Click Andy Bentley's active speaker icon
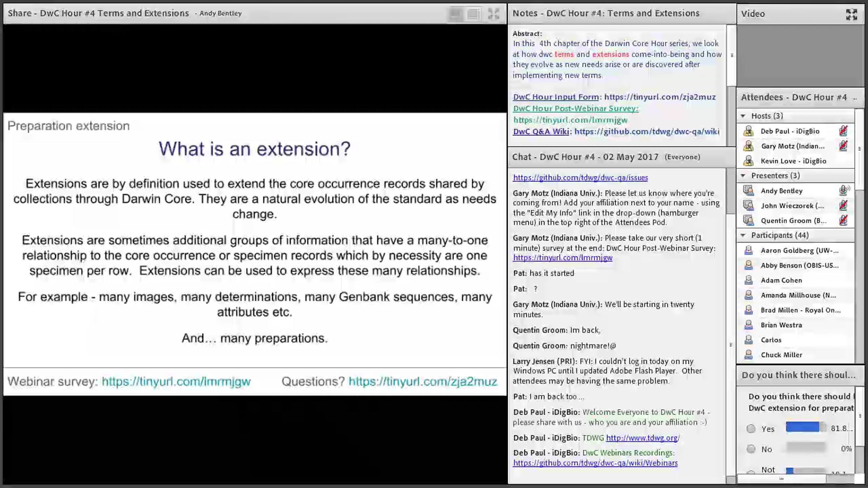This screenshot has height=488, width=868. tap(844, 191)
